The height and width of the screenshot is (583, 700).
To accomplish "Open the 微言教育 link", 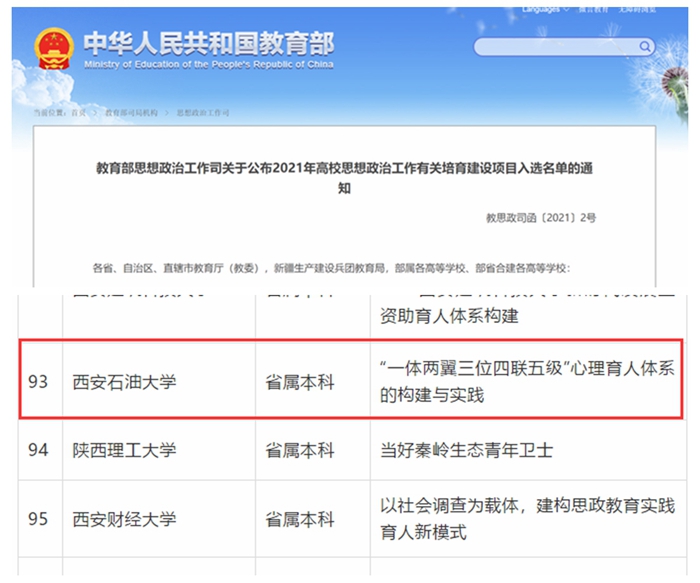I will coord(596,9).
